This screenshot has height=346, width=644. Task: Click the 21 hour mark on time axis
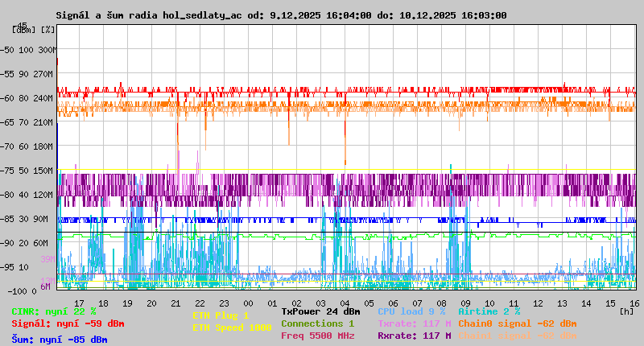176,303
